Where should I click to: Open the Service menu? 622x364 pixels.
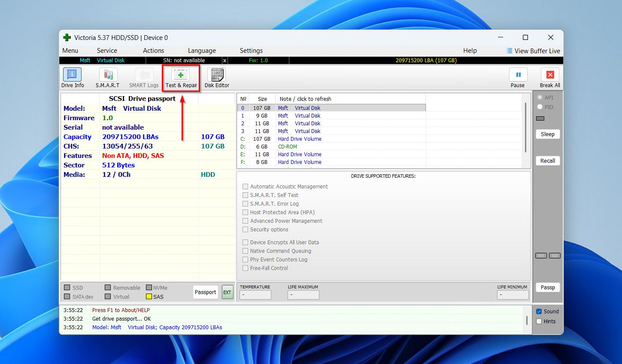107,51
